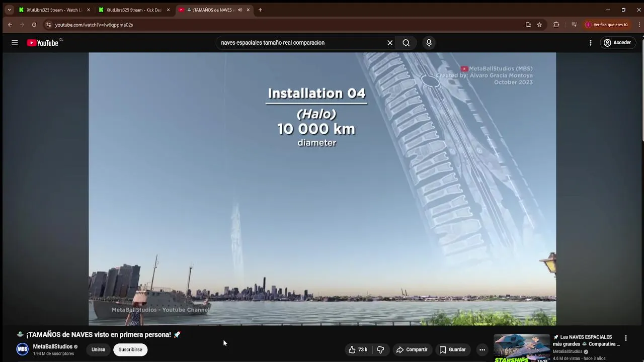This screenshot has width=644, height=362.
Task: Click the Acceder sign-in button
Action: point(617,43)
